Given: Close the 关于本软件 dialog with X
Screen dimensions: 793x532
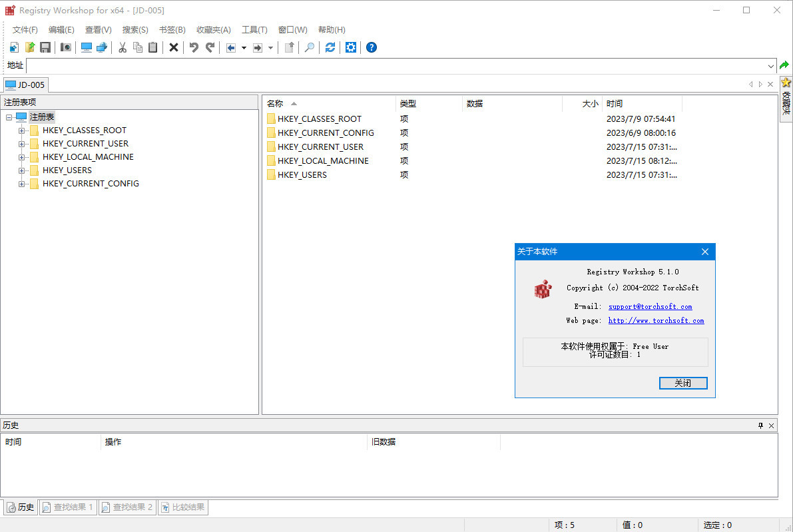Looking at the screenshot, I should click(705, 252).
